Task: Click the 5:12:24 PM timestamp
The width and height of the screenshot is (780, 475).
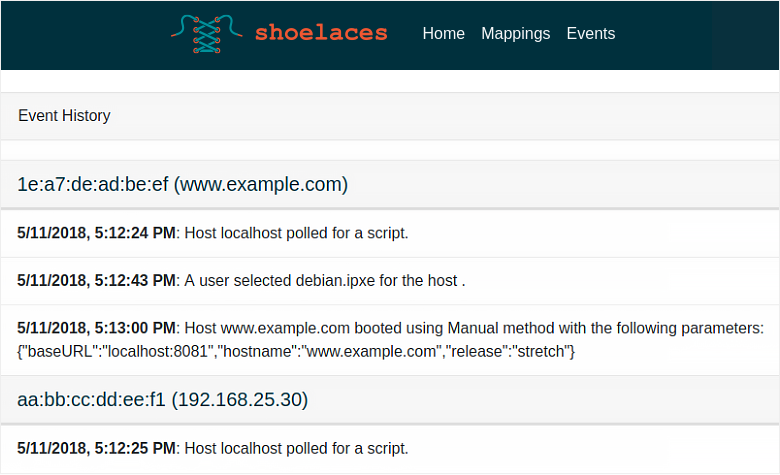Action: pyautogui.click(x=96, y=233)
